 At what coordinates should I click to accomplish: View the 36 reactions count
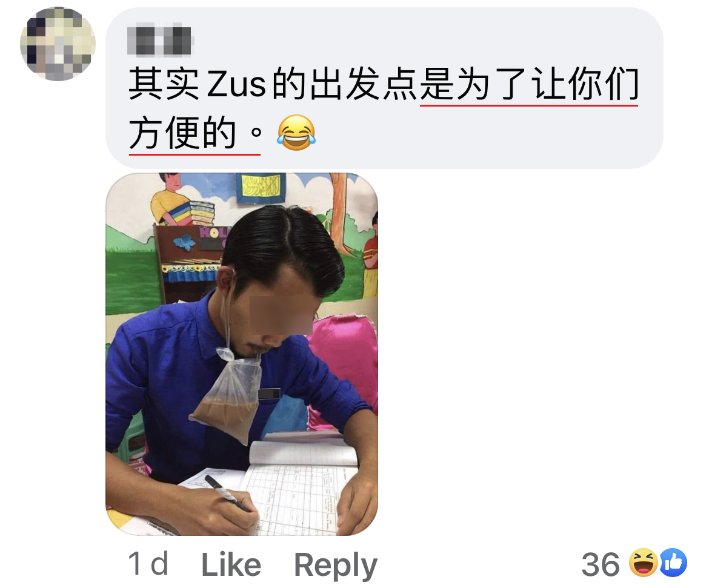(x=601, y=564)
